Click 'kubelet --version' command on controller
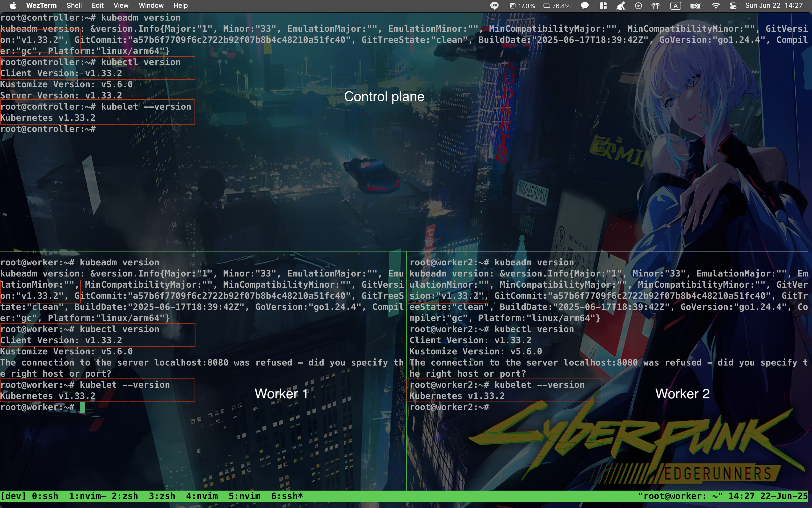 (146, 106)
